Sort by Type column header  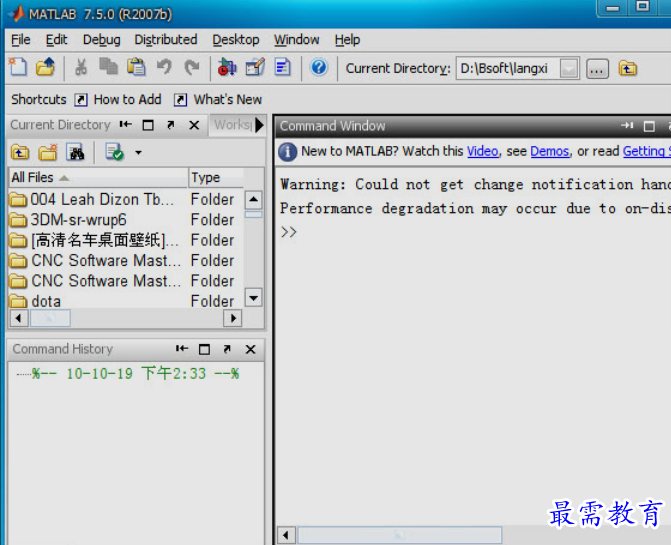tap(216, 177)
